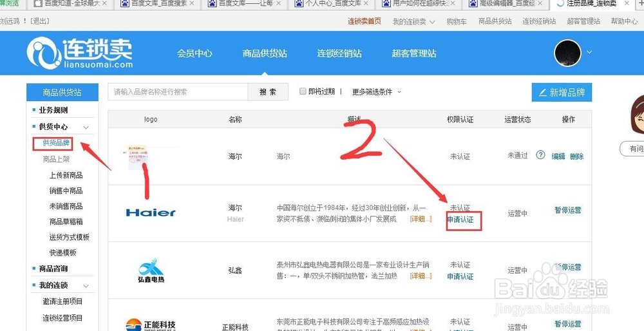The image size is (644, 331).
Task: Open 超客管理站 link in top bar
Action: pos(583,21)
